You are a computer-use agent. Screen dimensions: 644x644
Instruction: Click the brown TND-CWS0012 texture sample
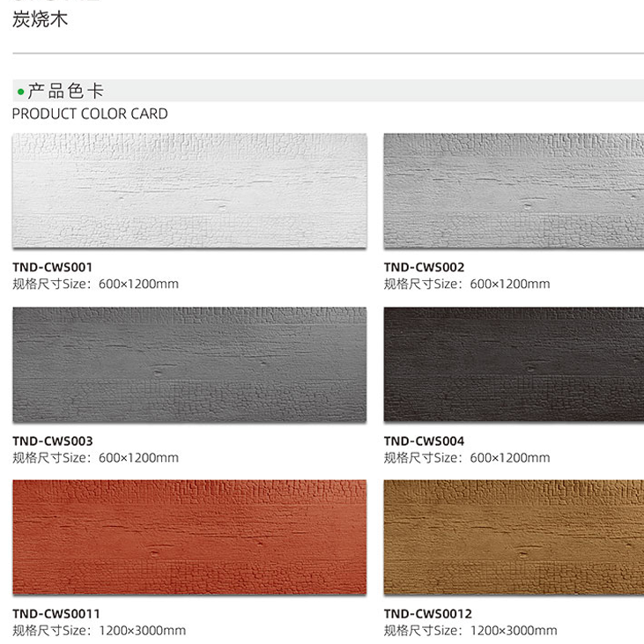pyautogui.click(x=514, y=537)
